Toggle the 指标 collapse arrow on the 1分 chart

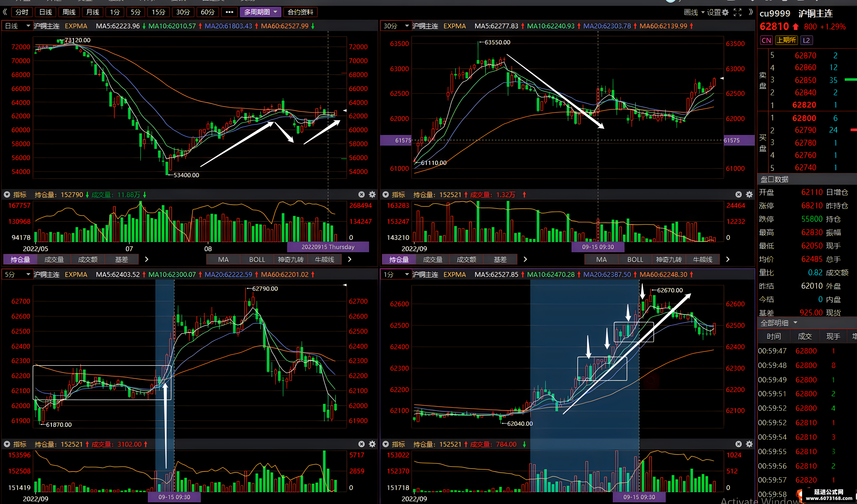[386, 444]
